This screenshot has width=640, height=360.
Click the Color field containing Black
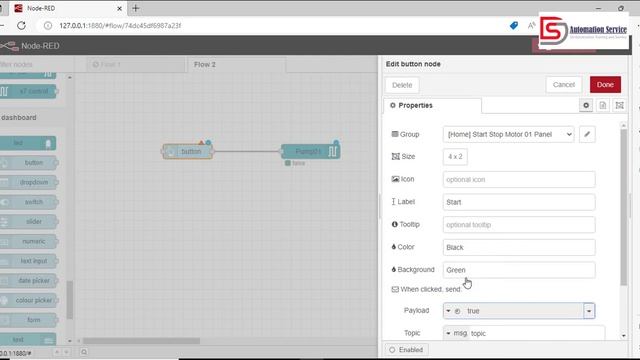click(x=519, y=247)
